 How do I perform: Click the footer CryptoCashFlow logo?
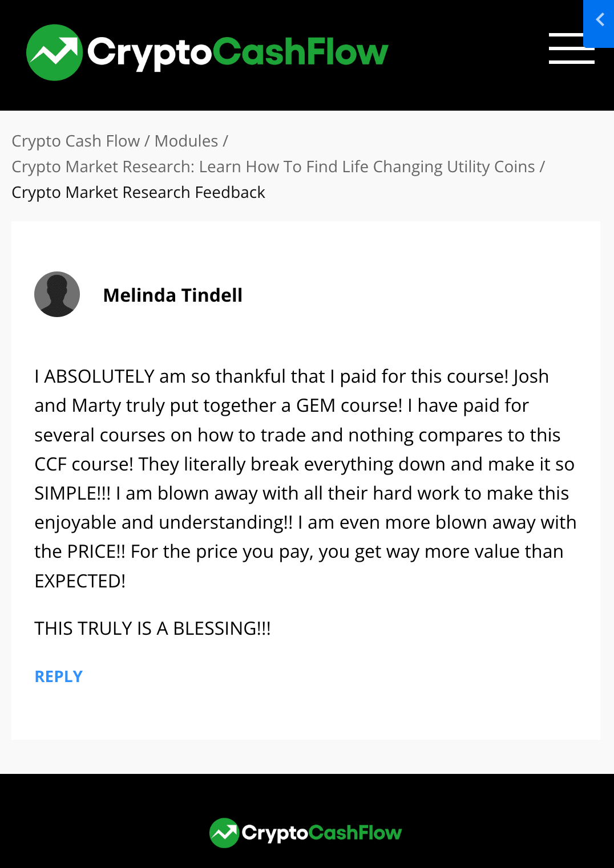306,833
